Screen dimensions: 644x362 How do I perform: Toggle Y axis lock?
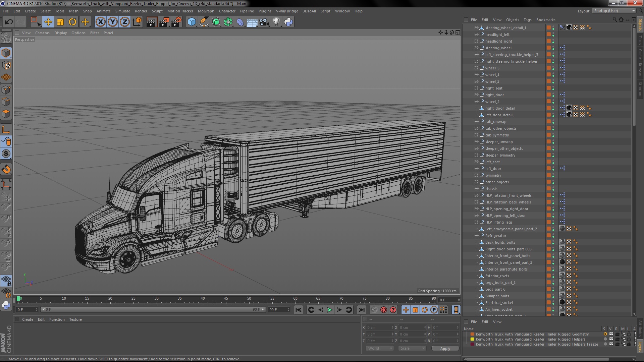113,22
